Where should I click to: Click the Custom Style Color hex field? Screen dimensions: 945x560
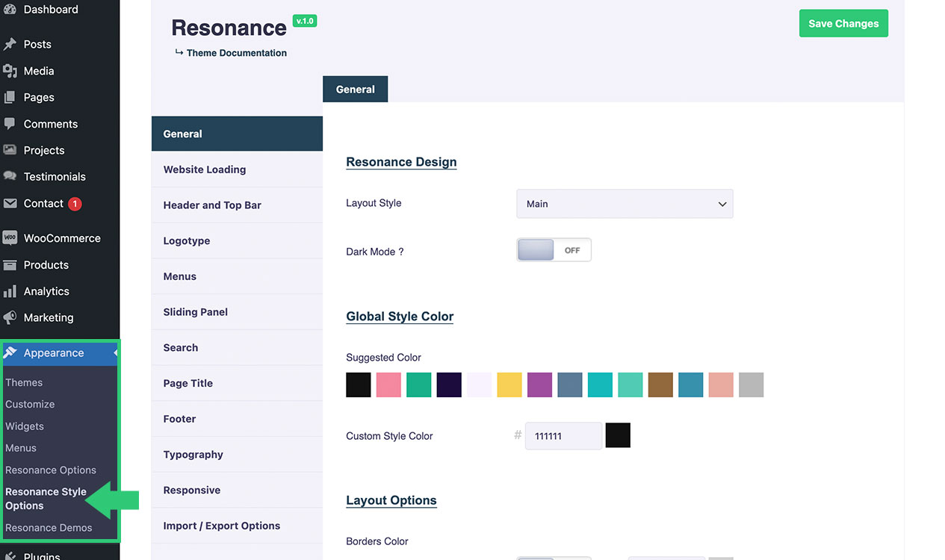[563, 436]
